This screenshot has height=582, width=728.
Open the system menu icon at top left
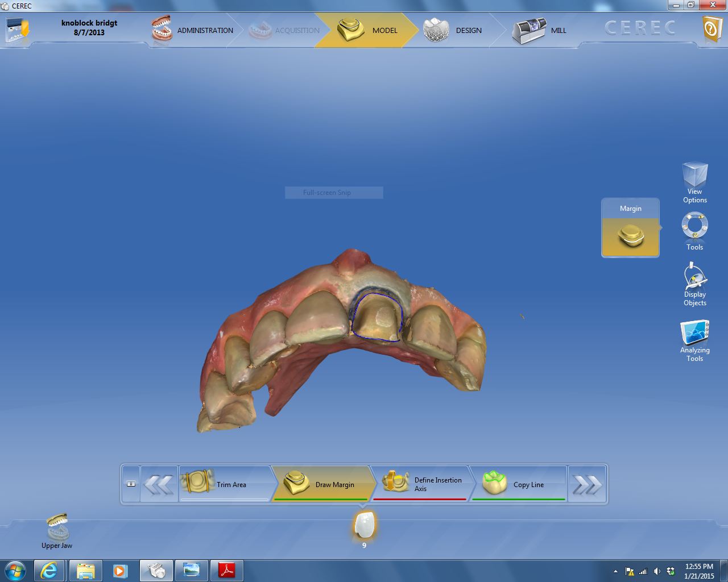click(17, 29)
